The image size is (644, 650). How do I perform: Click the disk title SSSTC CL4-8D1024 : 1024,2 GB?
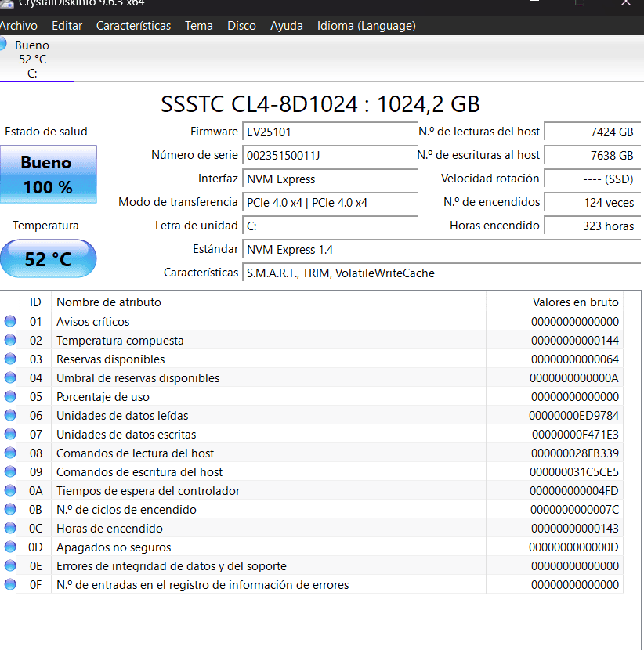pyautogui.click(x=320, y=103)
